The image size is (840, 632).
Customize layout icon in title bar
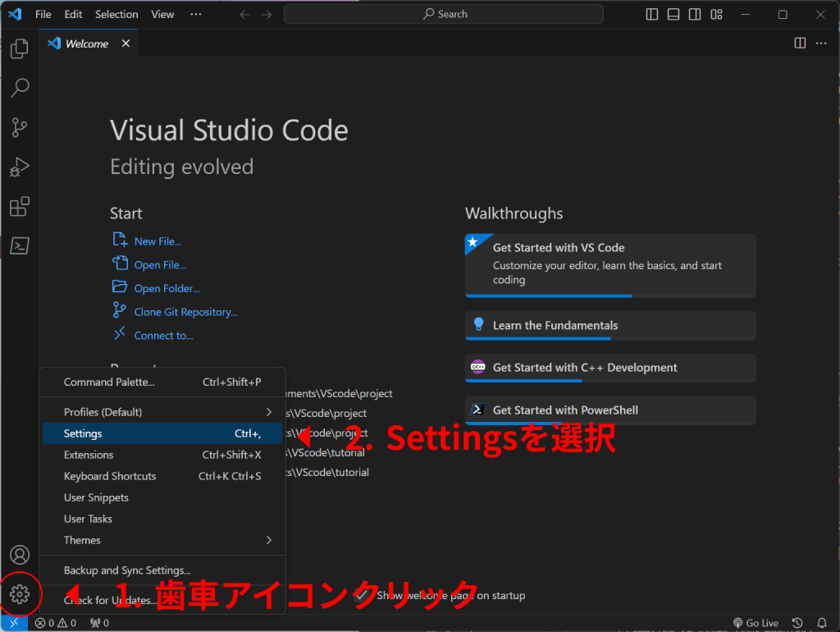click(x=716, y=15)
